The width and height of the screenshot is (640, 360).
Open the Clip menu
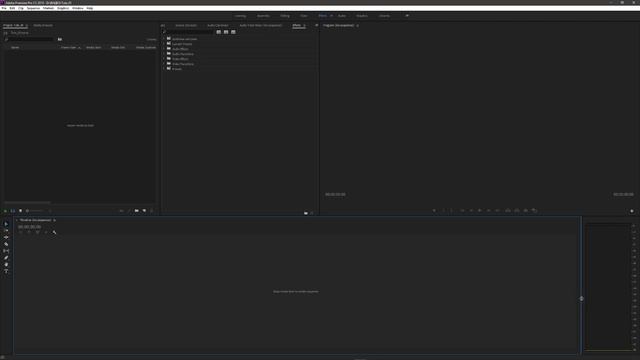(21, 8)
